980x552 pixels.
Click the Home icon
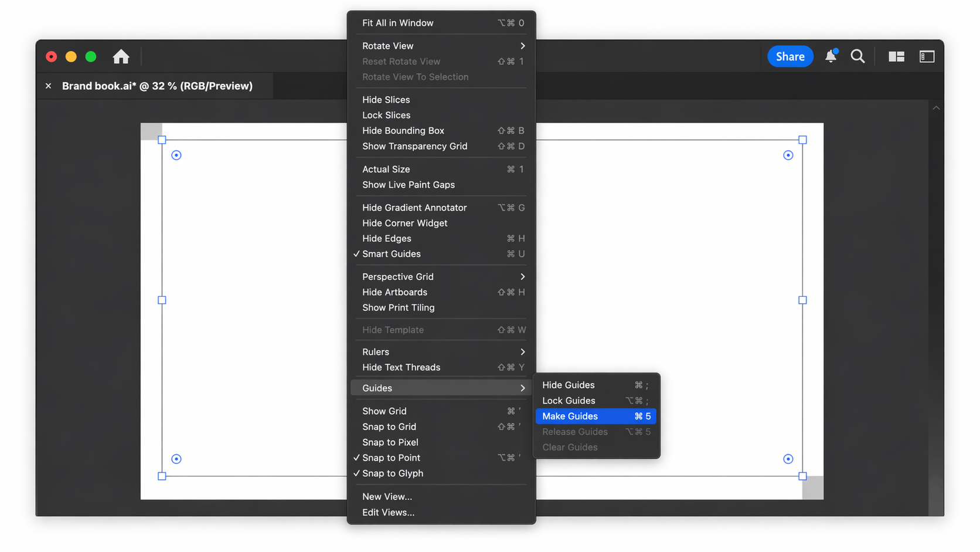(121, 56)
